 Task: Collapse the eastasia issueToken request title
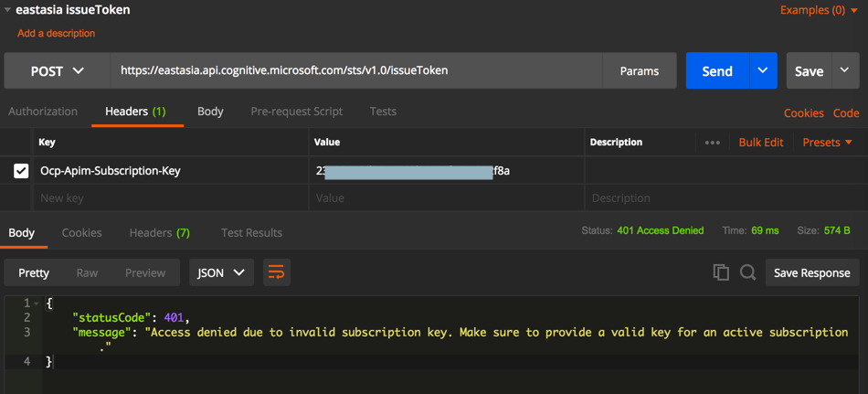pyautogui.click(x=7, y=10)
